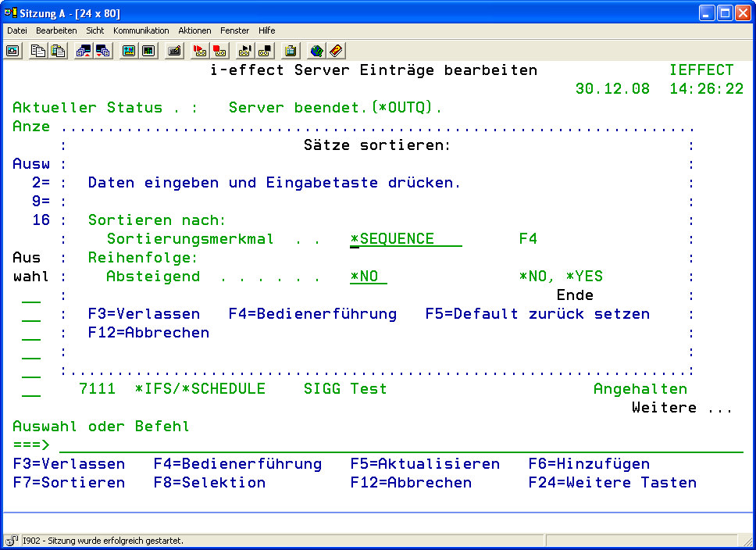The image size is (756, 550).
Task: Click F5=Default zurück setzen
Action: 537,314
